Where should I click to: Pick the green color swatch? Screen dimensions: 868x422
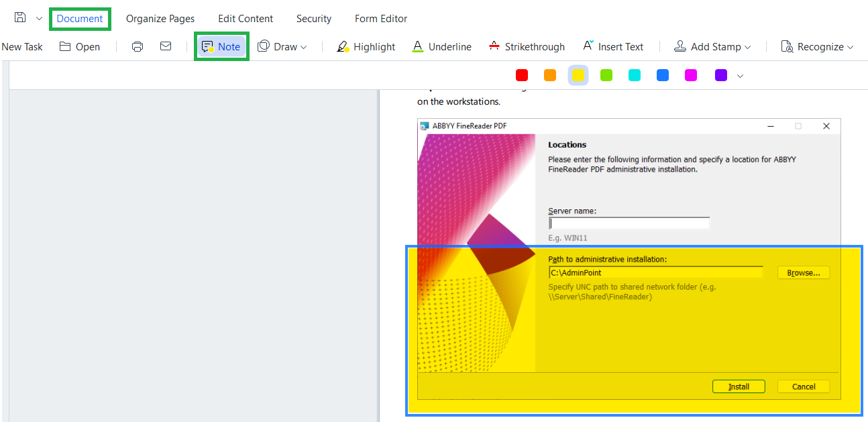(x=606, y=76)
